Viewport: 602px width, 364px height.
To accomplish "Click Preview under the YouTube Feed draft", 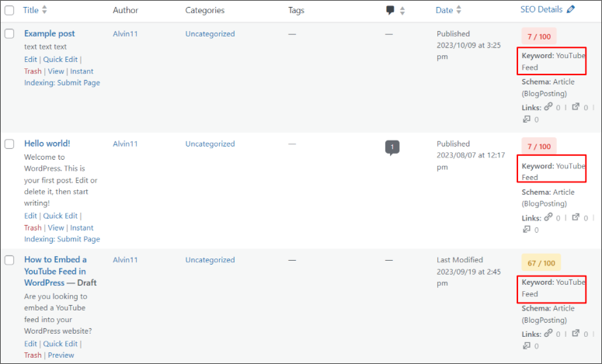I will 61,355.
